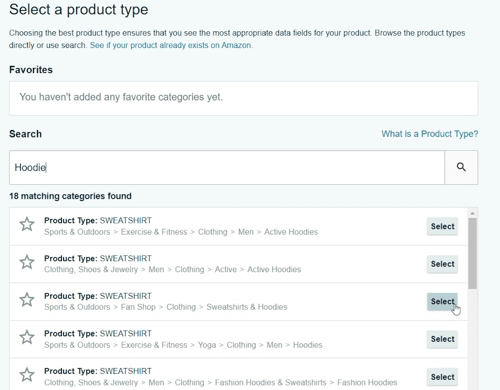500x390 pixels.
Task: Click the 'Exercise & Fitness > Yoga' breadcrumb text
Action: pyautogui.click(x=168, y=345)
